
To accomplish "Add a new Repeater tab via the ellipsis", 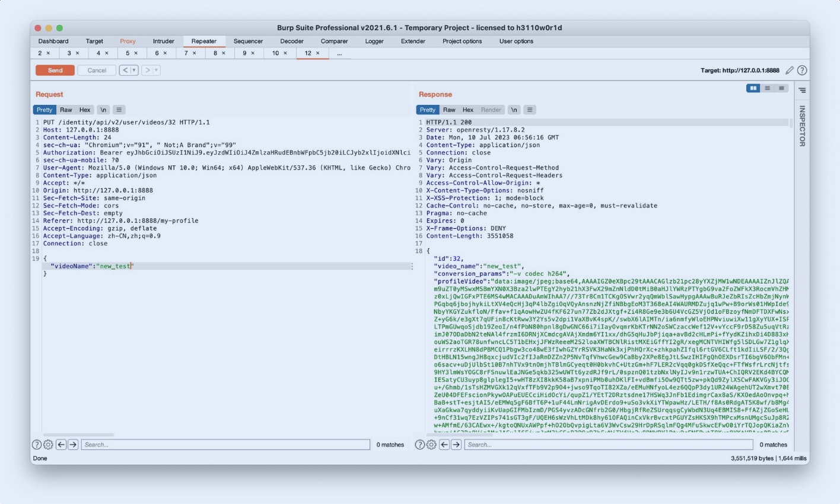I will click(339, 53).
